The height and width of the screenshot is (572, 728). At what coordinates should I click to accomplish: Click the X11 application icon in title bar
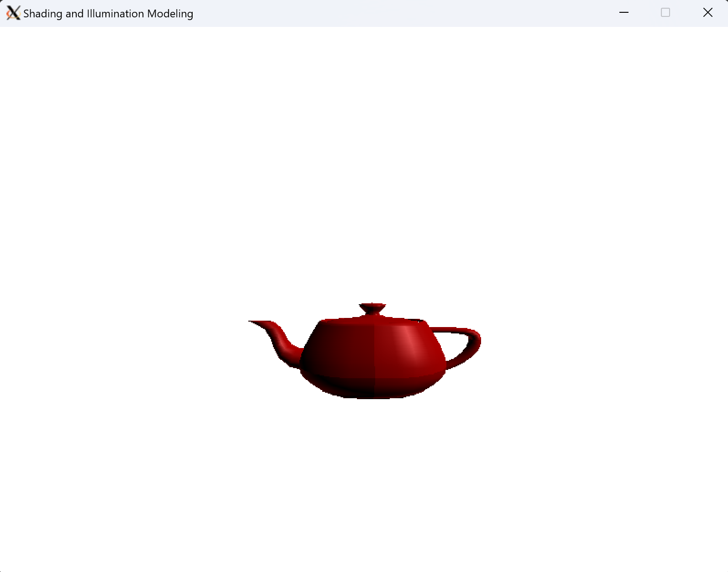point(13,13)
